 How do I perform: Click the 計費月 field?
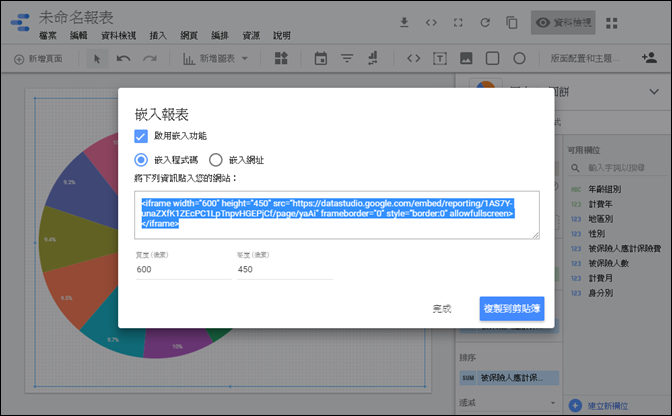[x=600, y=278]
